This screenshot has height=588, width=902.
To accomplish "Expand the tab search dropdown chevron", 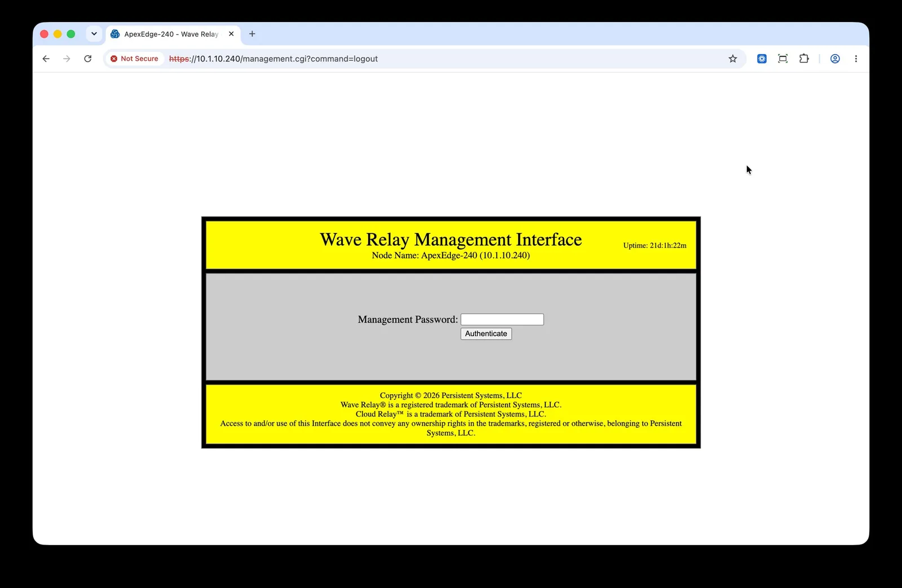I will point(94,34).
